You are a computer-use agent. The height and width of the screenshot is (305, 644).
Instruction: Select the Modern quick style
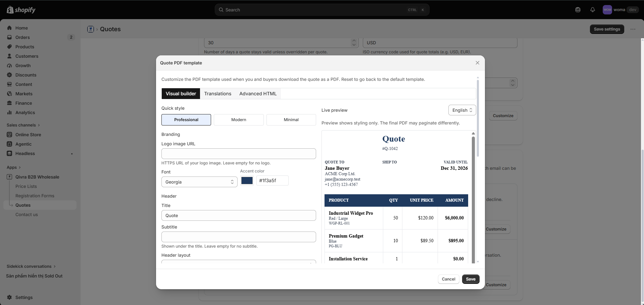239,120
